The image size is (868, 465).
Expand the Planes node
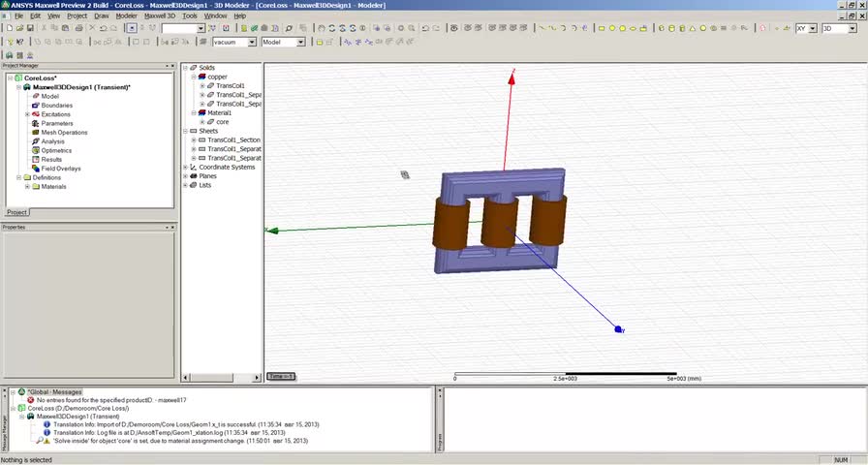pos(185,176)
